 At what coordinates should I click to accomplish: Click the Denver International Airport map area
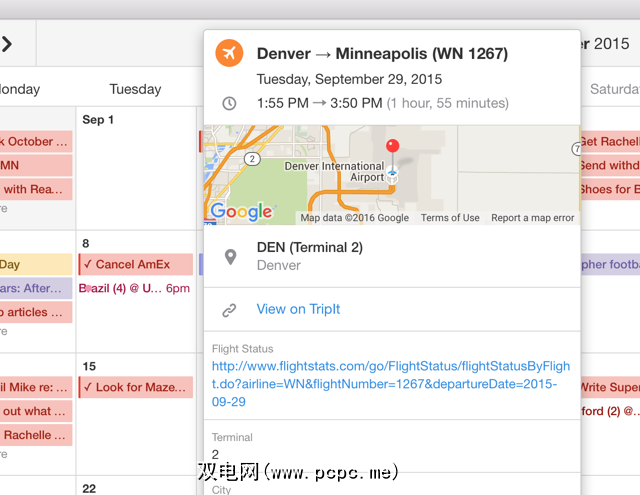point(334,171)
